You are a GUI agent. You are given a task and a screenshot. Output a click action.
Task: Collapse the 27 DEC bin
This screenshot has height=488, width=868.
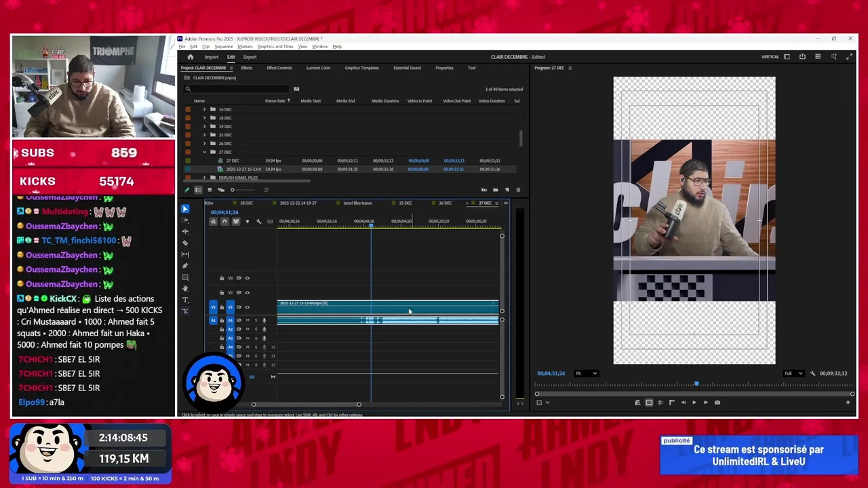tap(205, 152)
